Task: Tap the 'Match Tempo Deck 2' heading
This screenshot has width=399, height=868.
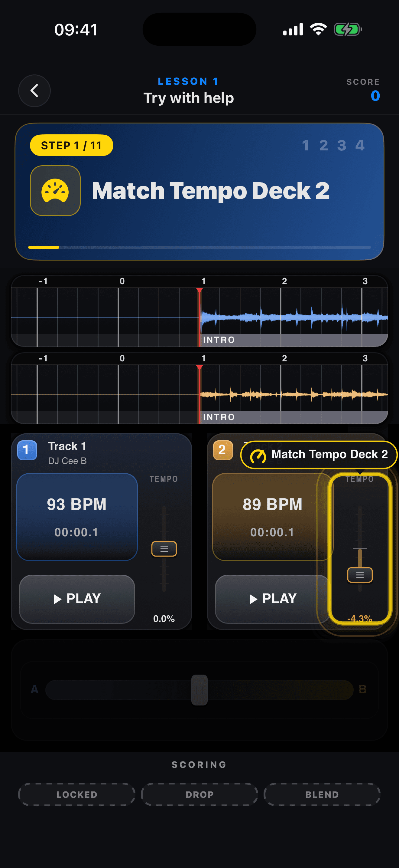Action: pyautogui.click(x=211, y=191)
